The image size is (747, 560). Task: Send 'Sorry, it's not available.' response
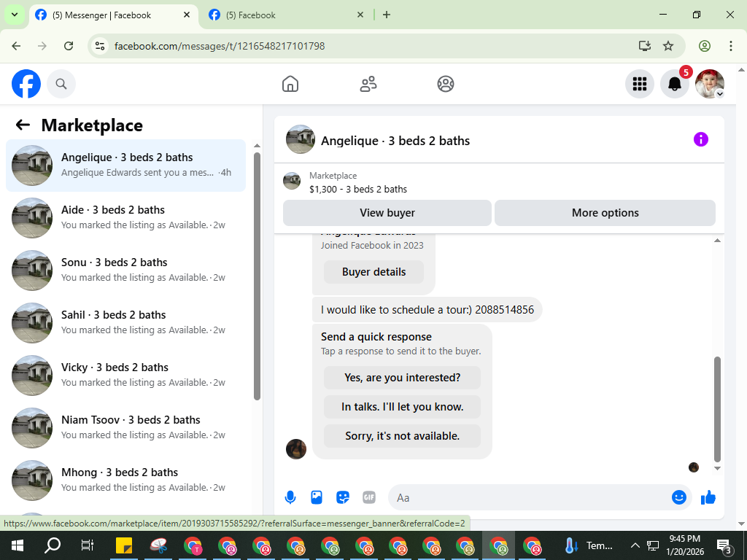point(402,436)
